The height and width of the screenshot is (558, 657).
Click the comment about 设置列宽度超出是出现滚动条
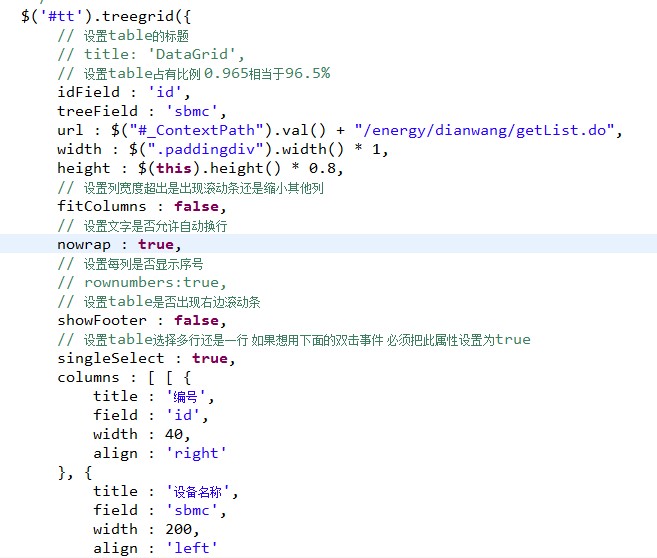tap(191, 188)
